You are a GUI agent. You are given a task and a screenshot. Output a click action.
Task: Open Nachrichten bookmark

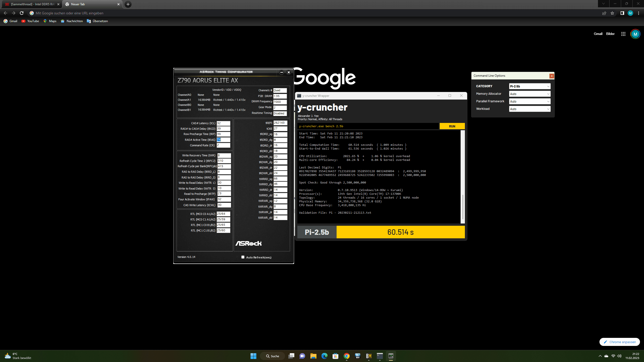72,21
